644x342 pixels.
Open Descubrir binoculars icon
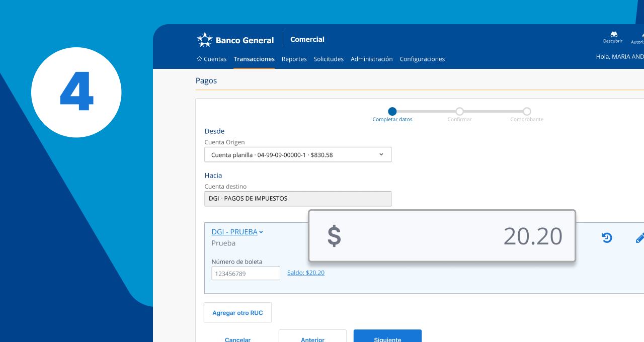[x=613, y=35]
